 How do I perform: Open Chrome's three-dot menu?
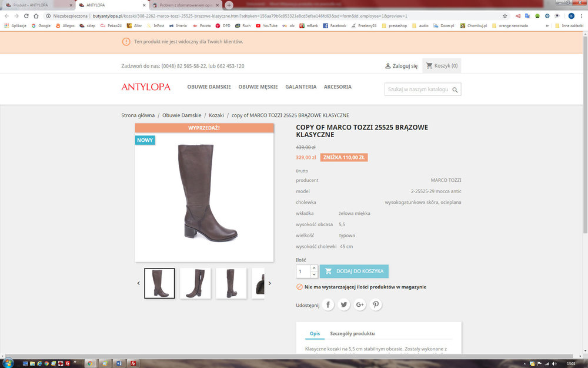pos(582,16)
